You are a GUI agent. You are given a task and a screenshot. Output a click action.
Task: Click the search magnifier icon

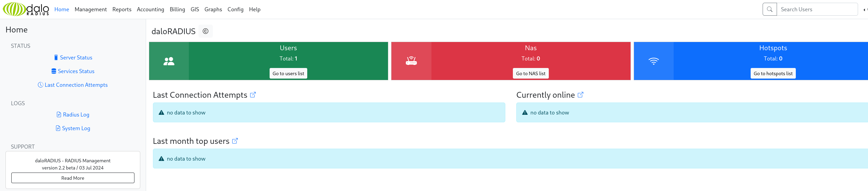(770, 9)
